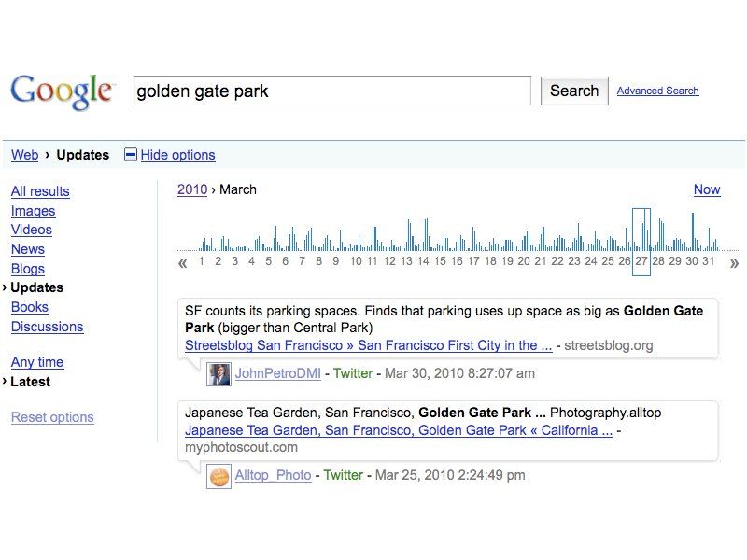Viewport: 747px width, 560px height.
Task: Click inside the golden gate park search field
Action: click(331, 91)
